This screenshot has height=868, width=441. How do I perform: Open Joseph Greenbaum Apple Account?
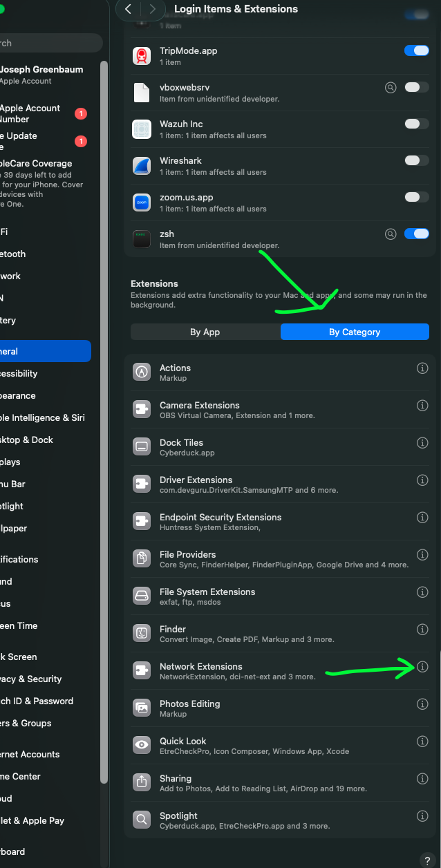(41, 75)
